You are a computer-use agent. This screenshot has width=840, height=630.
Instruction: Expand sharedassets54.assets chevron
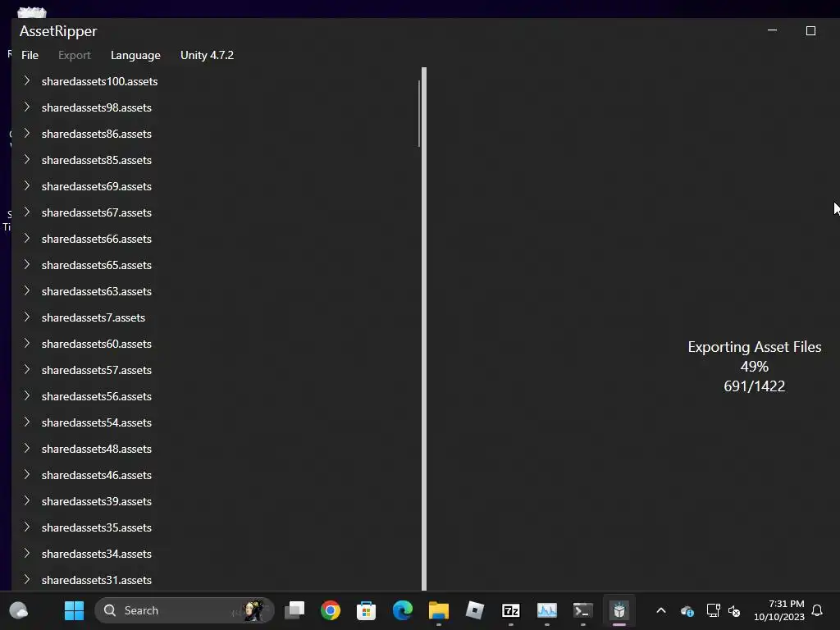coord(27,422)
